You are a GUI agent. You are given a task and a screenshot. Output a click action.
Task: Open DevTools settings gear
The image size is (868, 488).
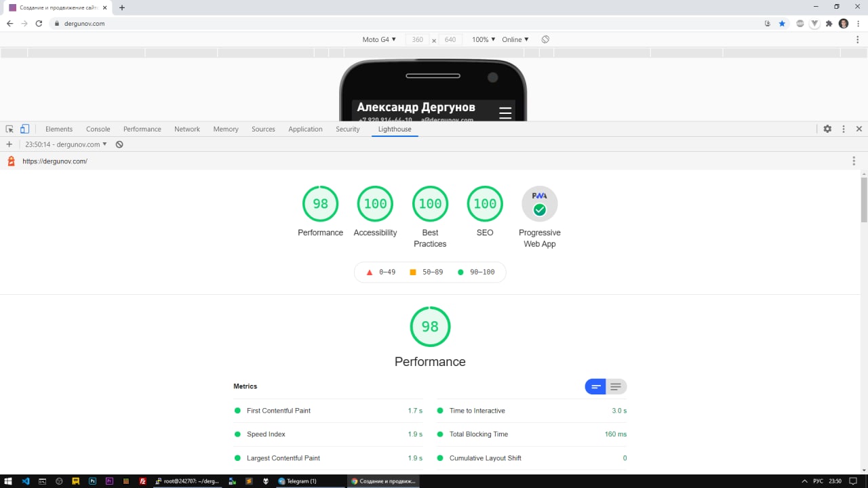827,129
